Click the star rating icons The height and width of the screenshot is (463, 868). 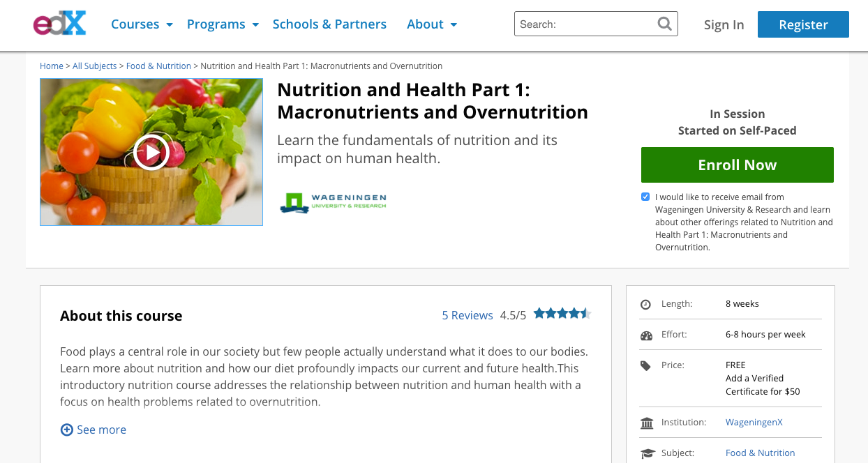[562, 314]
